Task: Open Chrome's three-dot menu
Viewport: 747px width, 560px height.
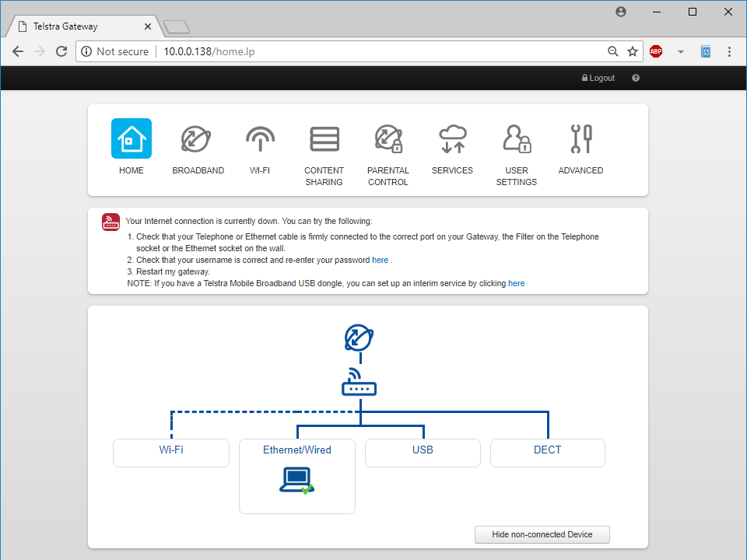Action: (729, 51)
